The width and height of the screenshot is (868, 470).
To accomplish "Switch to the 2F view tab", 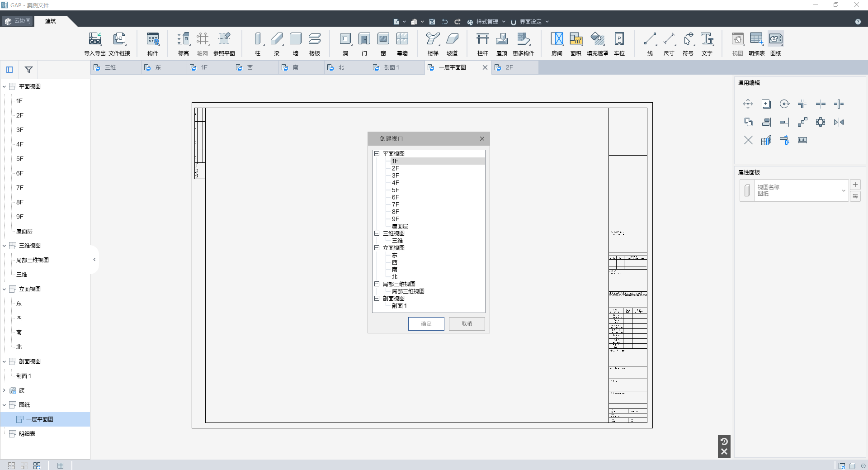I will pyautogui.click(x=514, y=67).
